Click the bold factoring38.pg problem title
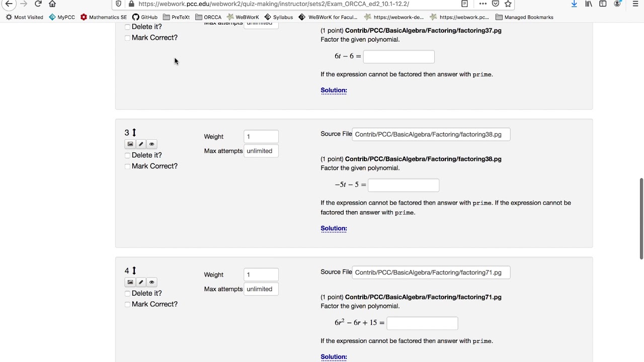This screenshot has width=644, height=362. (x=423, y=159)
